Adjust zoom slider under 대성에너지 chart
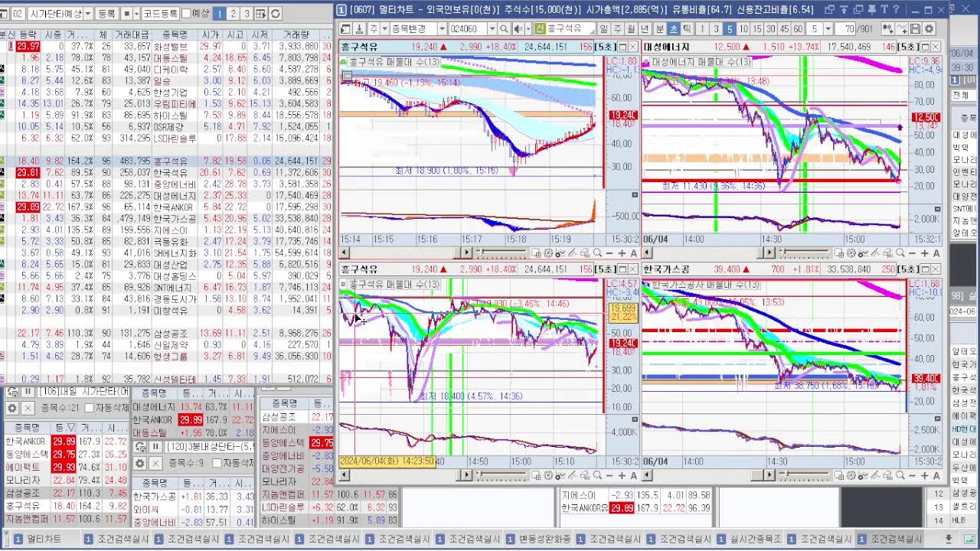The height and width of the screenshot is (551, 980). point(805,253)
